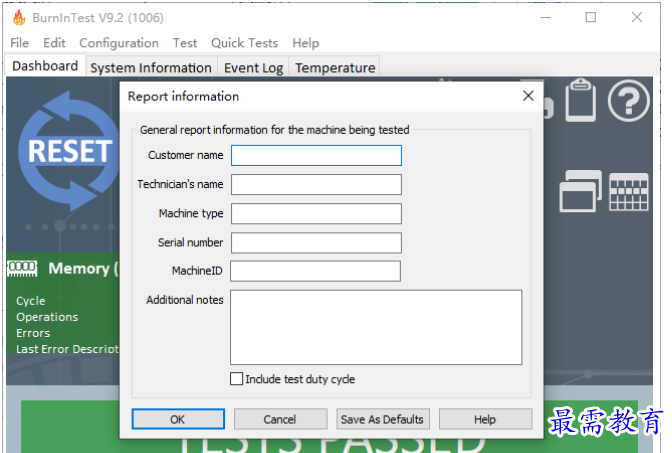Open the clipboard report icon
Viewport: 672px width, 453px height.
tap(580, 100)
